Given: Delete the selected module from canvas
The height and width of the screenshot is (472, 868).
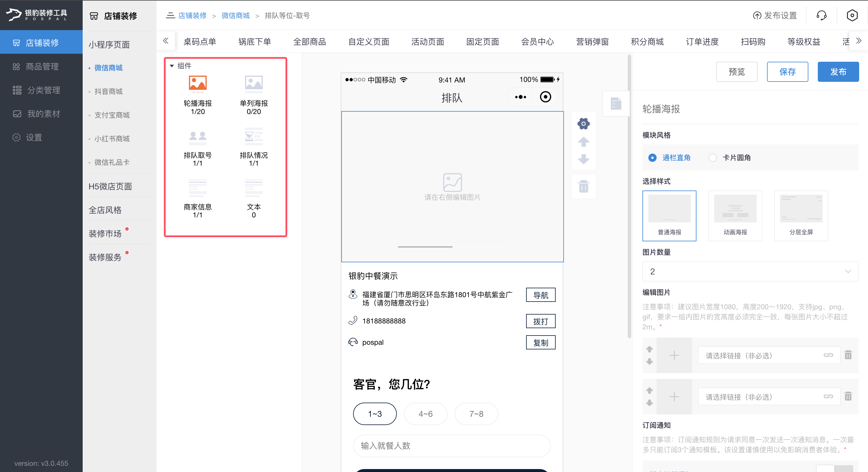Looking at the screenshot, I should click(x=583, y=186).
